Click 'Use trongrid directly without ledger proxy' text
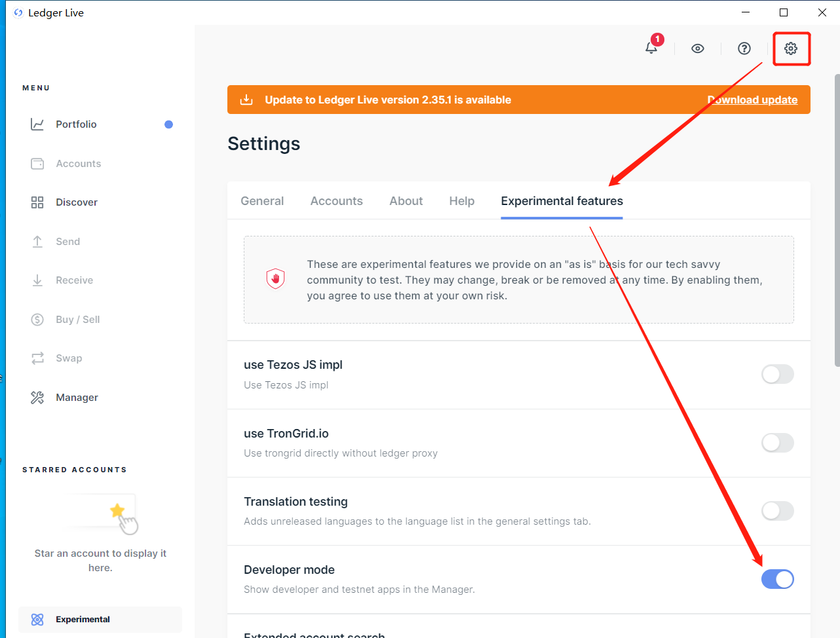Image resolution: width=840 pixels, height=638 pixels. [341, 453]
